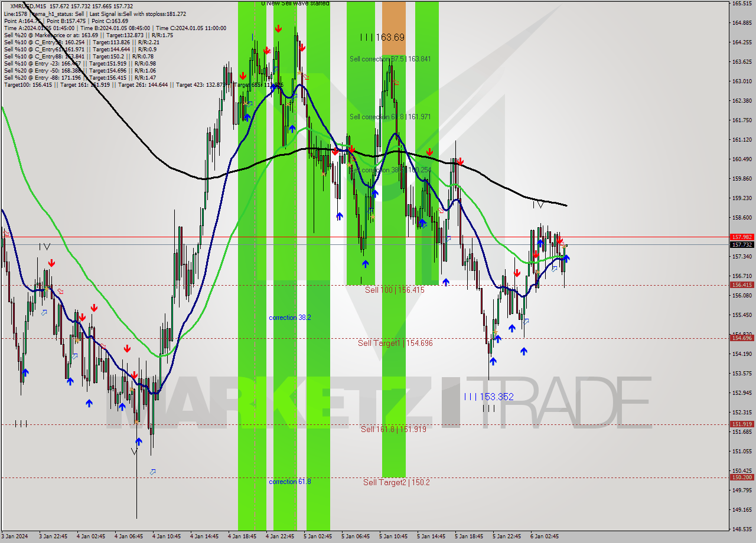Click the red 154.696 price tag
The height and width of the screenshot is (543, 756).
point(742,338)
